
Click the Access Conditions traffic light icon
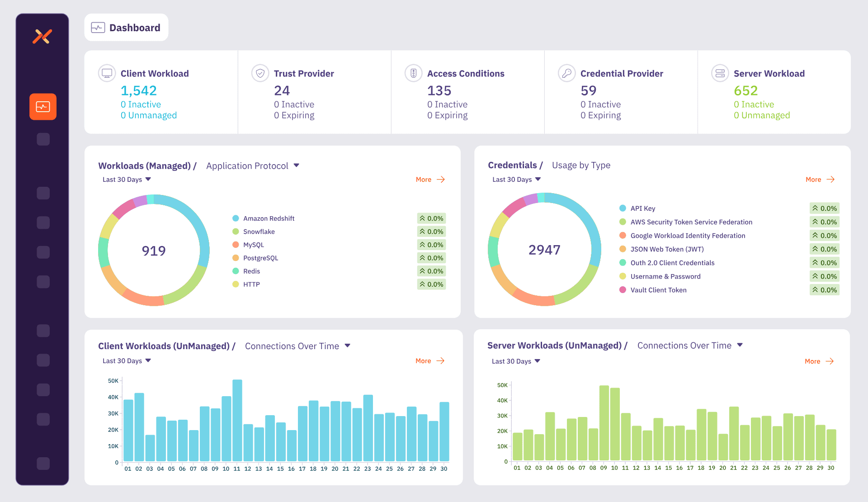[414, 73]
